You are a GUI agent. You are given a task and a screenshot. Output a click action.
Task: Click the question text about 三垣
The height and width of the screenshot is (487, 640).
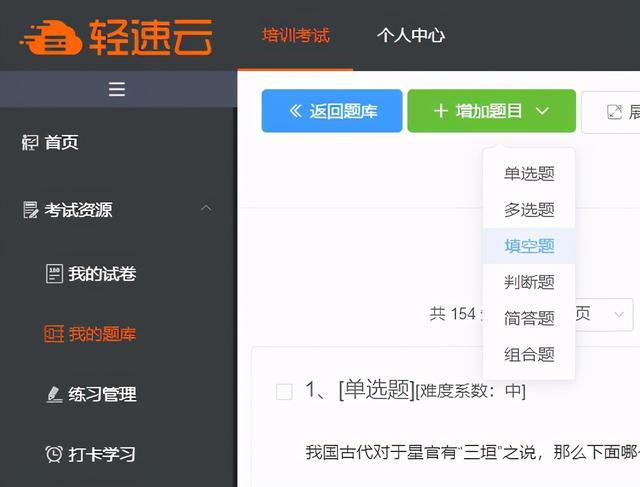pyautogui.click(x=473, y=452)
